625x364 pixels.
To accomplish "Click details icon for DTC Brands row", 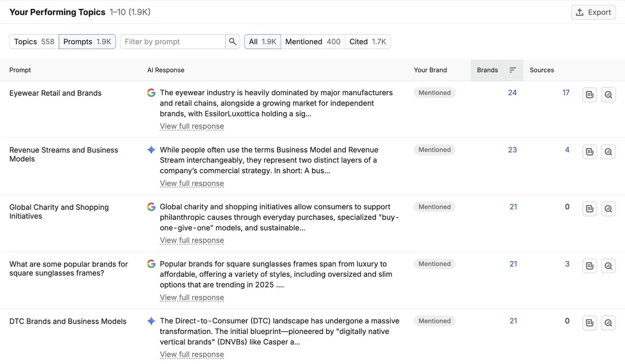I will 590,323.
